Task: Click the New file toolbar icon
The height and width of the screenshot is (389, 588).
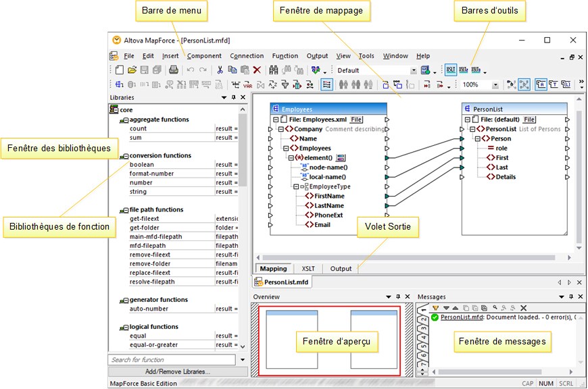Action: (120, 70)
